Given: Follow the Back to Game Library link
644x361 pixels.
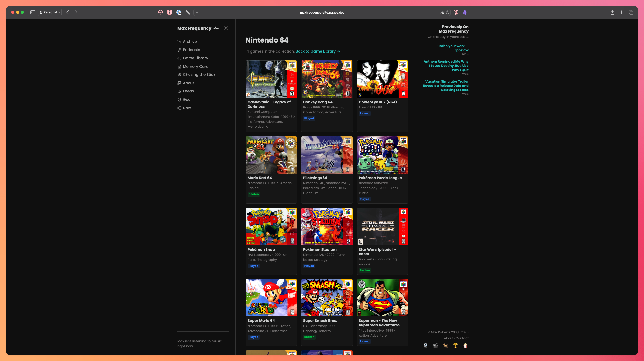Looking at the screenshot, I should [x=318, y=51].
